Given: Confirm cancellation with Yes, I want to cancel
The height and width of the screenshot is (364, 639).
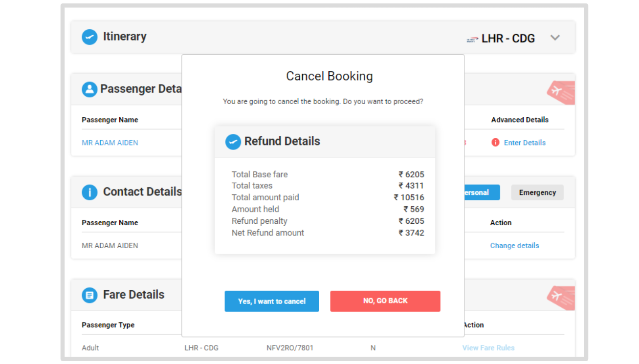Looking at the screenshot, I should pyautogui.click(x=272, y=301).
